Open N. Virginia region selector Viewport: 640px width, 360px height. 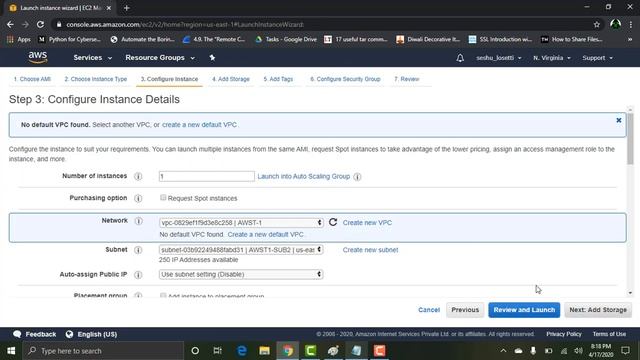pyautogui.click(x=552, y=58)
